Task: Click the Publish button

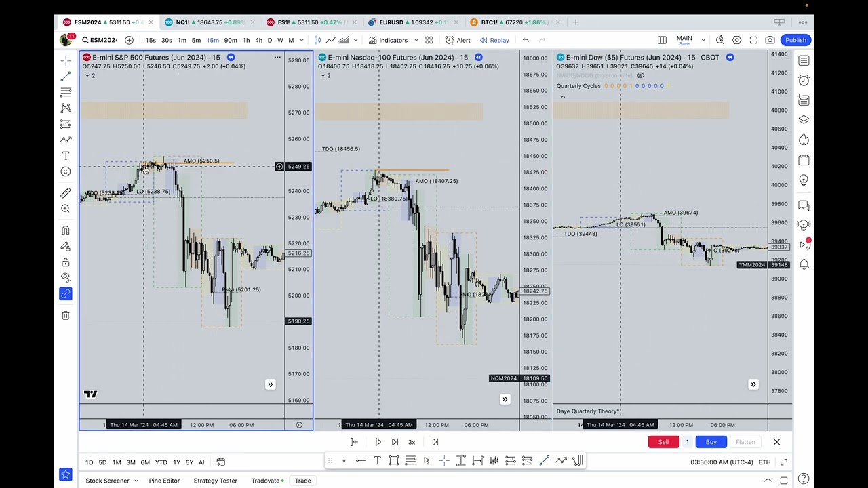Action: pyautogui.click(x=795, y=40)
